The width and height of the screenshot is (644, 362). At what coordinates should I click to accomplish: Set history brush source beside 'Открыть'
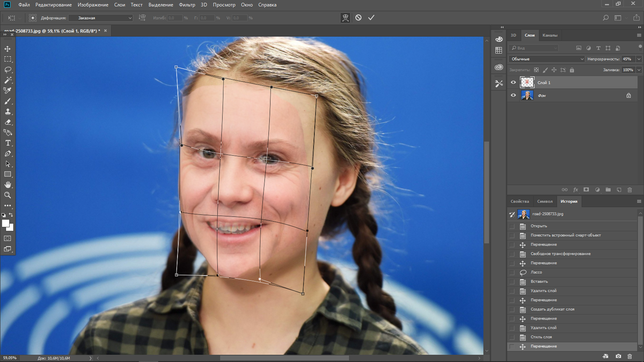pyautogui.click(x=511, y=226)
